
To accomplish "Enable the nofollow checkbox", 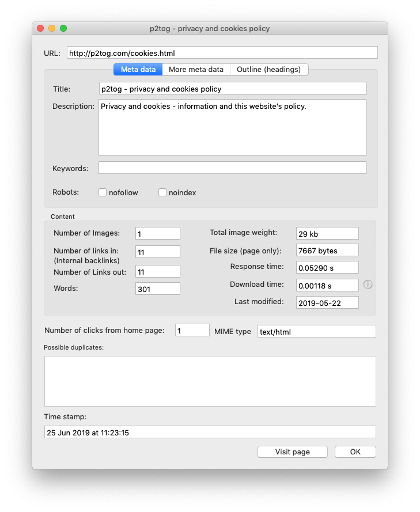I will (103, 192).
